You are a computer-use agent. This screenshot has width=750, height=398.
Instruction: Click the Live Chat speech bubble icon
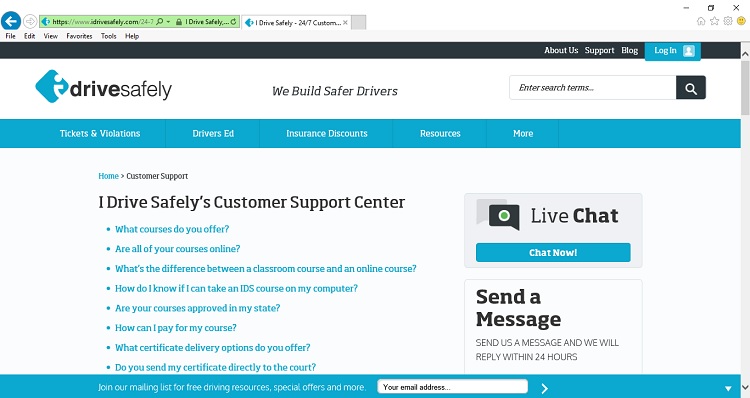(498, 215)
